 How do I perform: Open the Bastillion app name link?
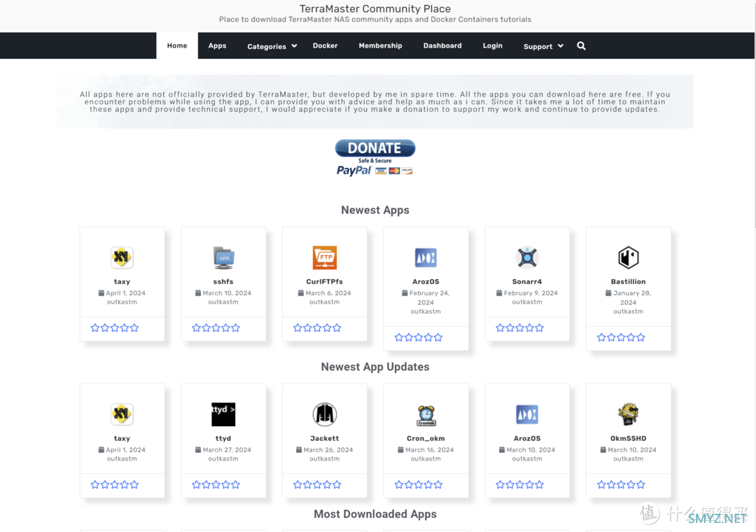click(628, 281)
